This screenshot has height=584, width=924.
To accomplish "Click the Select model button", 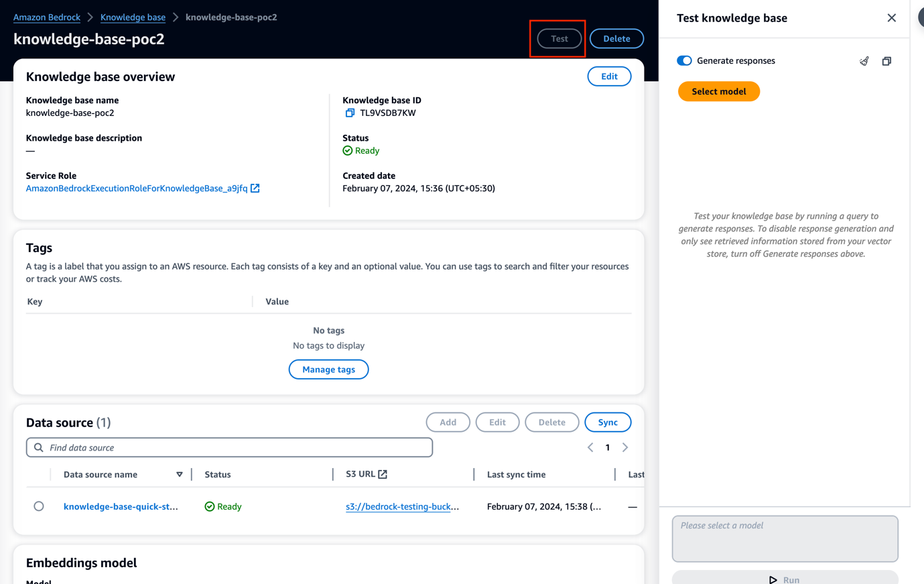I will (x=718, y=91).
